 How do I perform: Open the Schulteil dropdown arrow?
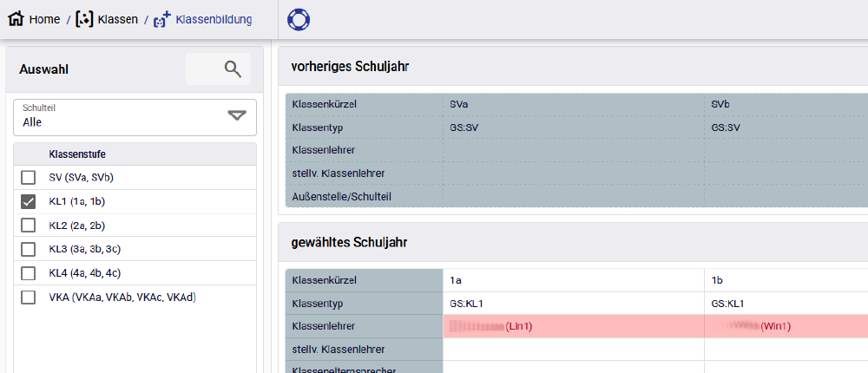(x=236, y=116)
